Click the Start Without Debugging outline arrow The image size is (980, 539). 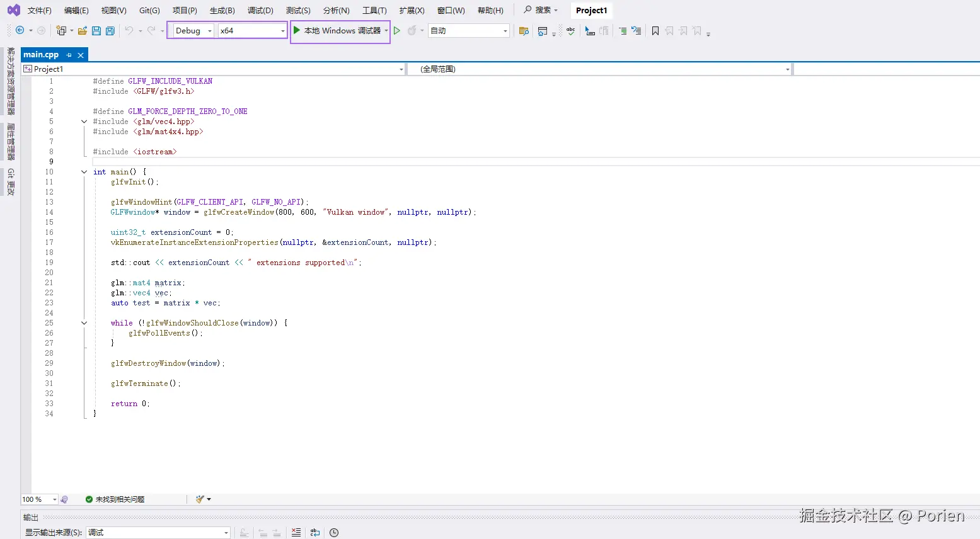[x=397, y=31]
